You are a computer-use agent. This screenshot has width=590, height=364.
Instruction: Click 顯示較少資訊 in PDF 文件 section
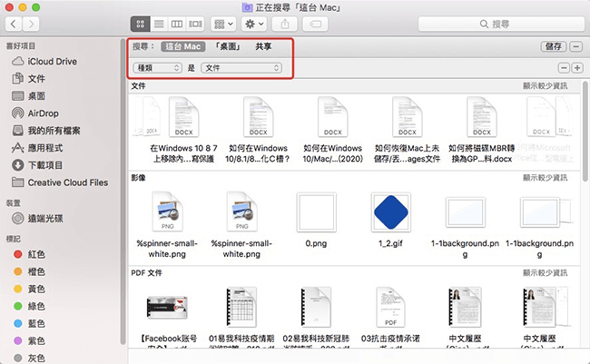click(x=546, y=273)
